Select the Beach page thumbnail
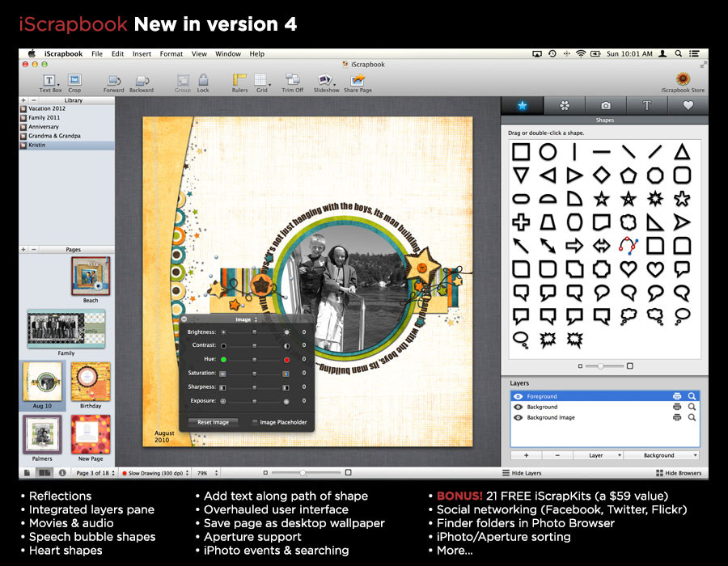The height and width of the screenshot is (566, 728). [91, 277]
